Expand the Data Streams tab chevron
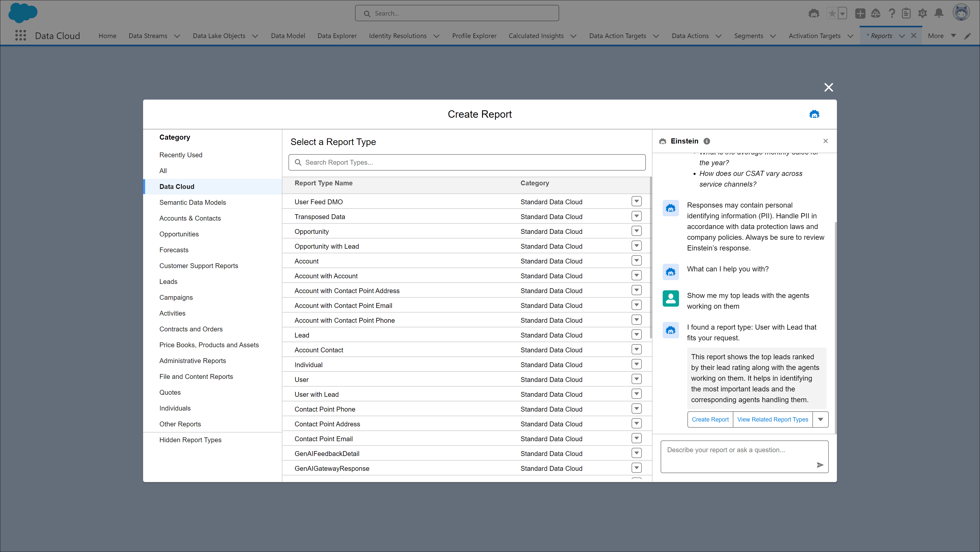 click(x=177, y=36)
